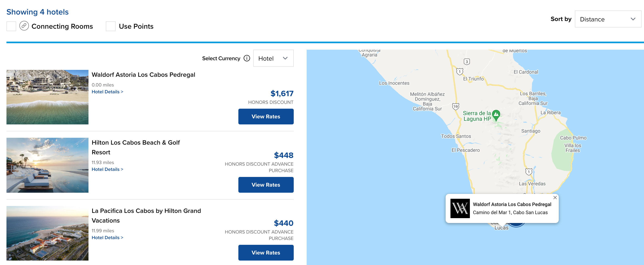Viewport: 644px width, 265px height.
Task: Click the Sierra de la Laguna park marker
Action: pos(496,115)
